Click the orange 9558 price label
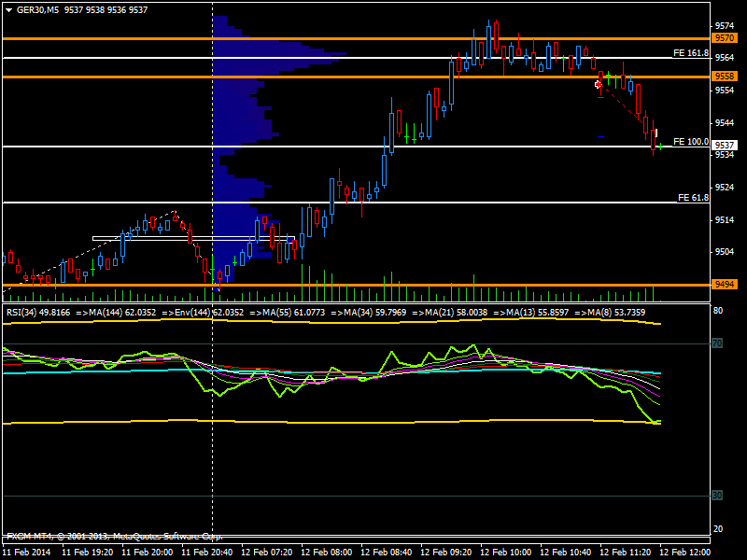The width and height of the screenshot is (747, 560). (724, 76)
